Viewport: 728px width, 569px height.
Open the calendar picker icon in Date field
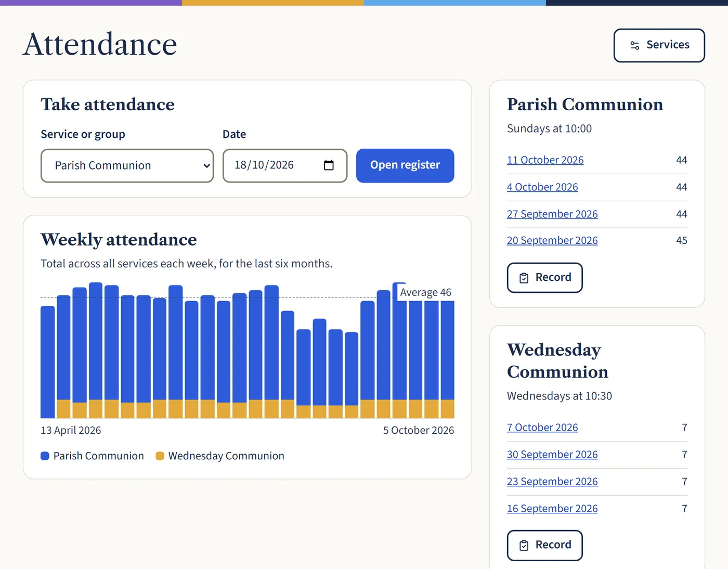[329, 165]
